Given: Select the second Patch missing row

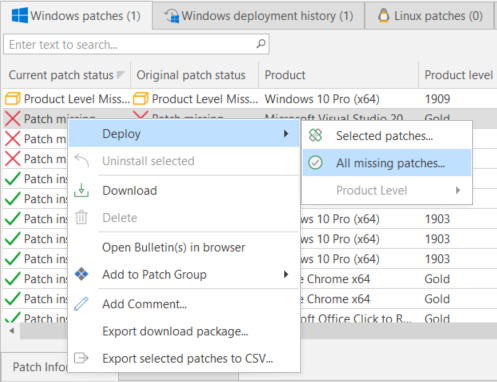Looking at the screenshot, I should click(35, 139).
